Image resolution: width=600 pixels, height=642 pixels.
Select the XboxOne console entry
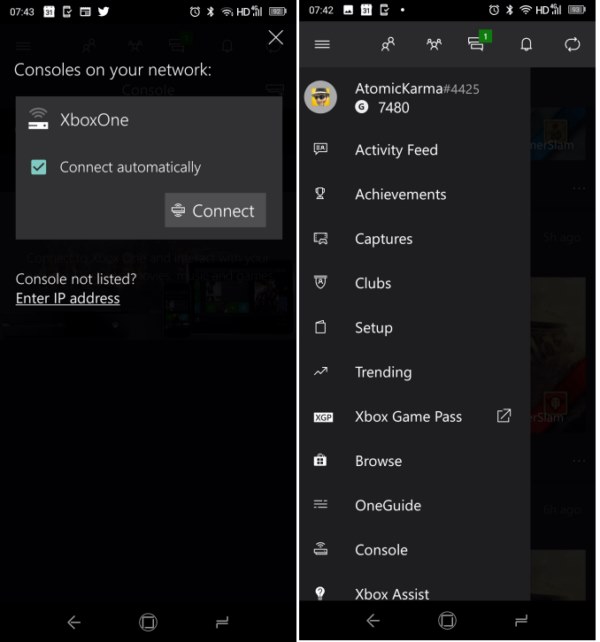(78, 120)
